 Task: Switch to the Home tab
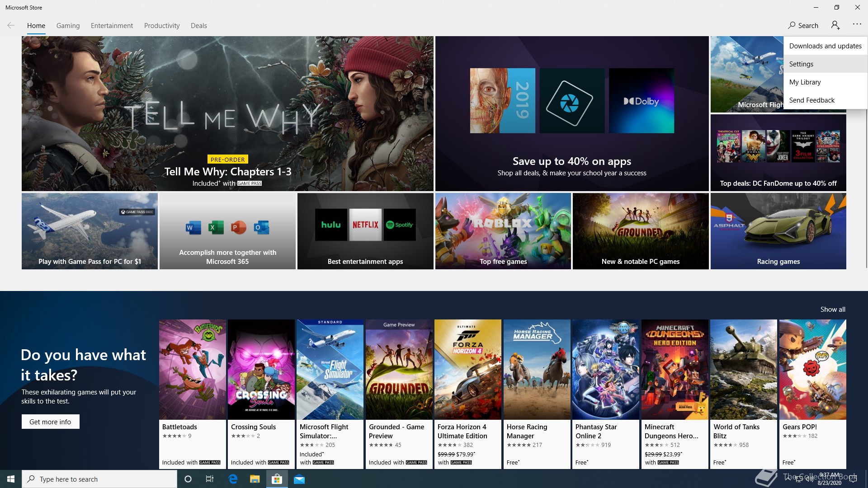click(36, 25)
